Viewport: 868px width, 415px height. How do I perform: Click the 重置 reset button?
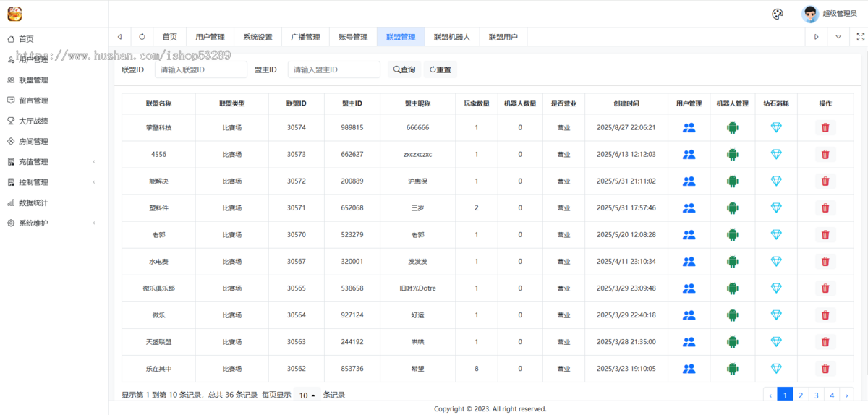(x=441, y=69)
